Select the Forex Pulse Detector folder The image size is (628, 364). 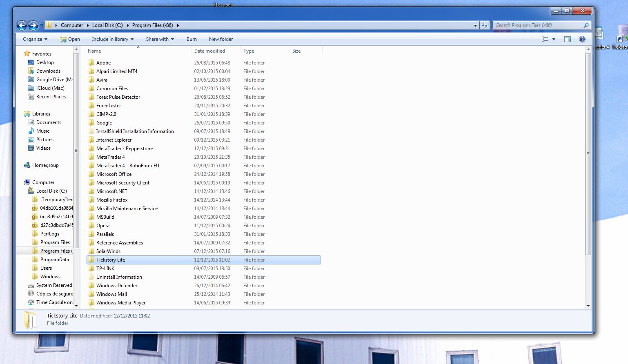(x=118, y=97)
